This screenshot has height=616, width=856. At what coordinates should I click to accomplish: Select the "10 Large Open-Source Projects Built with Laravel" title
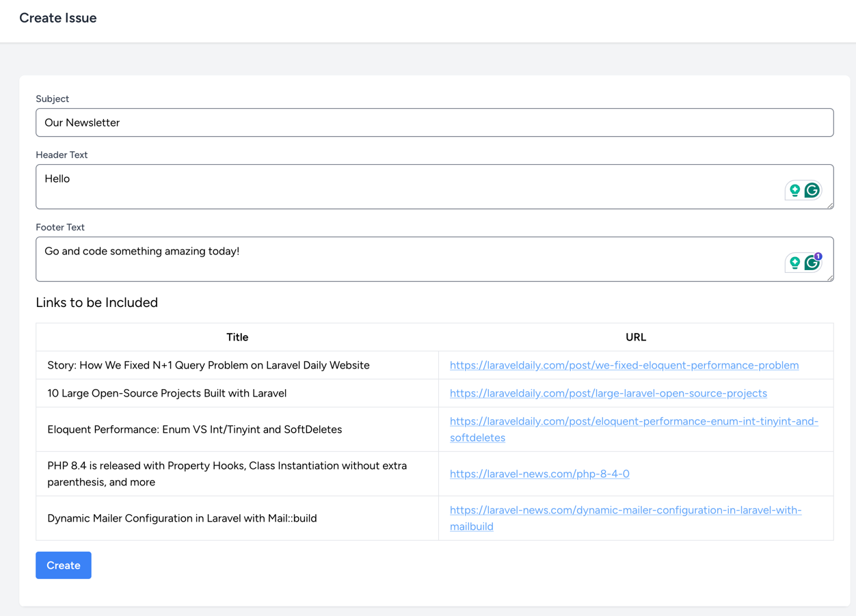pyautogui.click(x=167, y=393)
